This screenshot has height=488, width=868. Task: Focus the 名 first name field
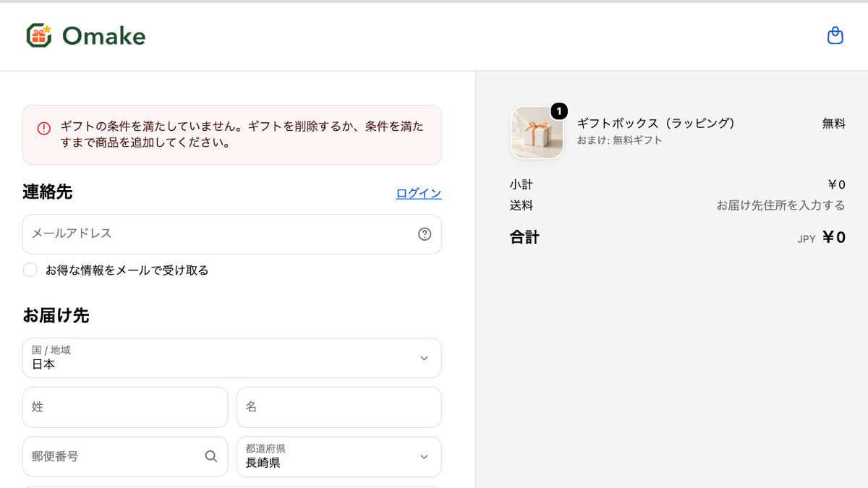(339, 407)
